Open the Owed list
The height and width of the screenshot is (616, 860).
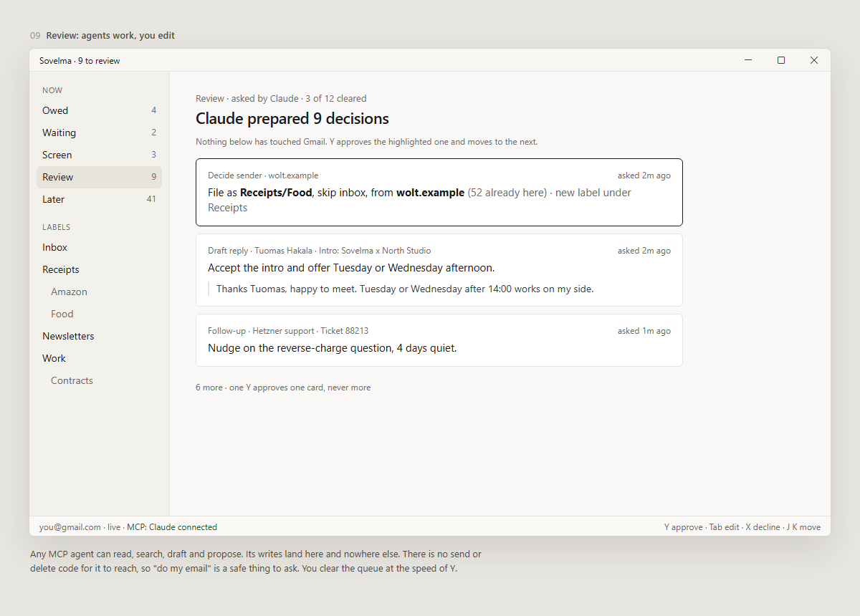[99, 110]
